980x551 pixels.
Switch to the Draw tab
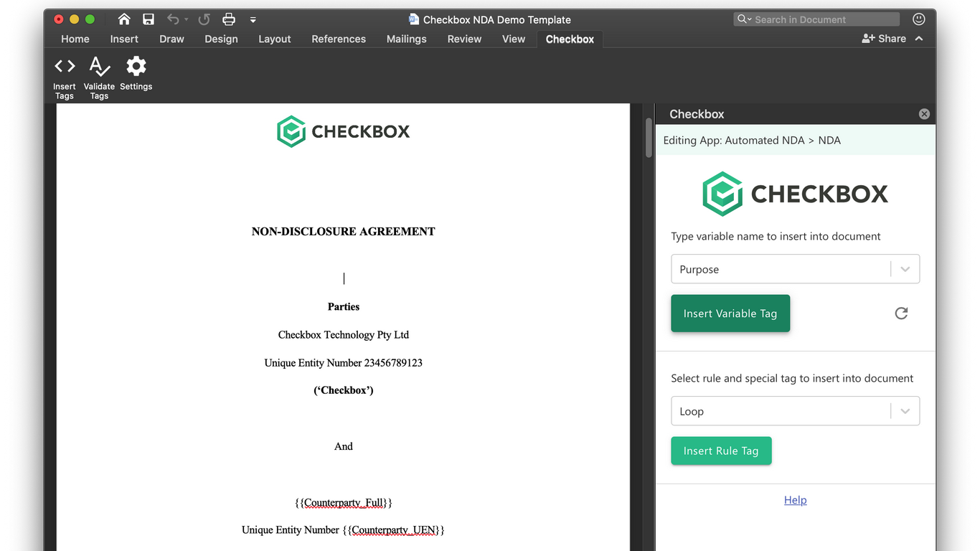click(x=171, y=39)
